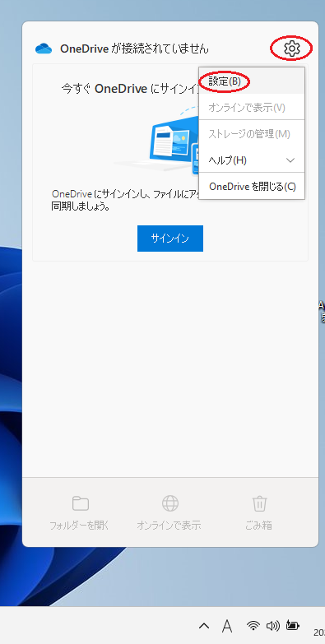The height and width of the screenshot is (644, 325).
Task: Show hidden tray icons with taskbar chevron
Action: pos(204,626)
